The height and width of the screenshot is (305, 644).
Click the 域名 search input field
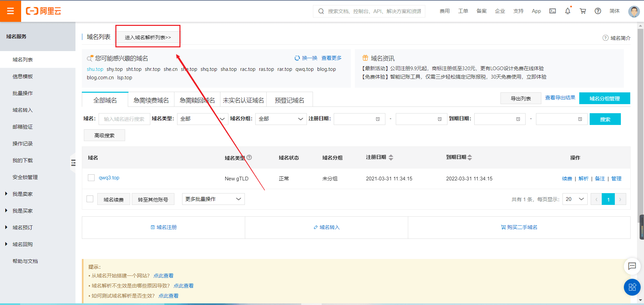click(x=124, y=119)
